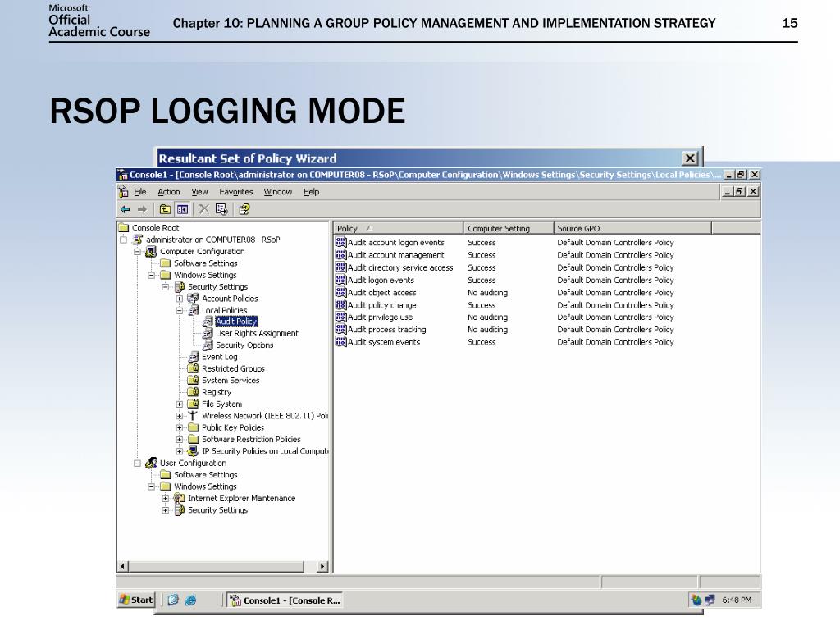Open the Favorites menu

[x=235, y=192]
